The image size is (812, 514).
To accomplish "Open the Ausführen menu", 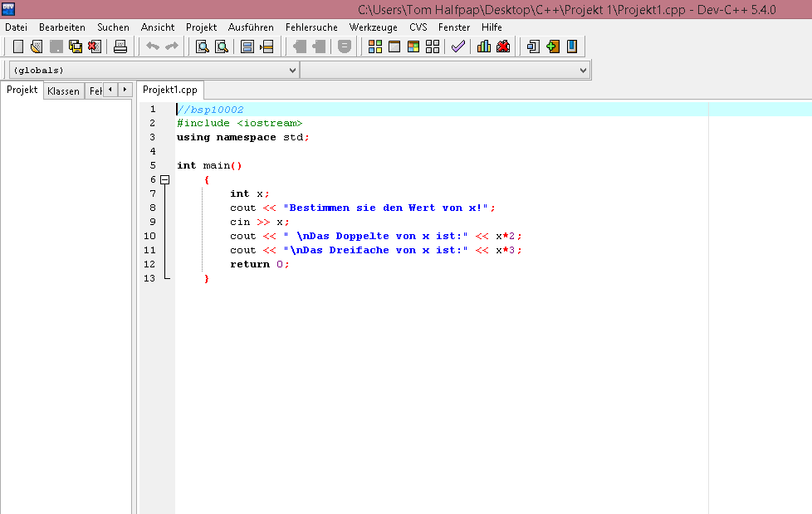I will (251, 27).
